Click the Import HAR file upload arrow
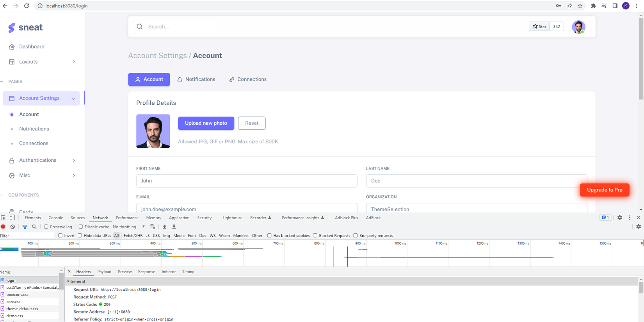Screen dimensions: 644x322 165,227
